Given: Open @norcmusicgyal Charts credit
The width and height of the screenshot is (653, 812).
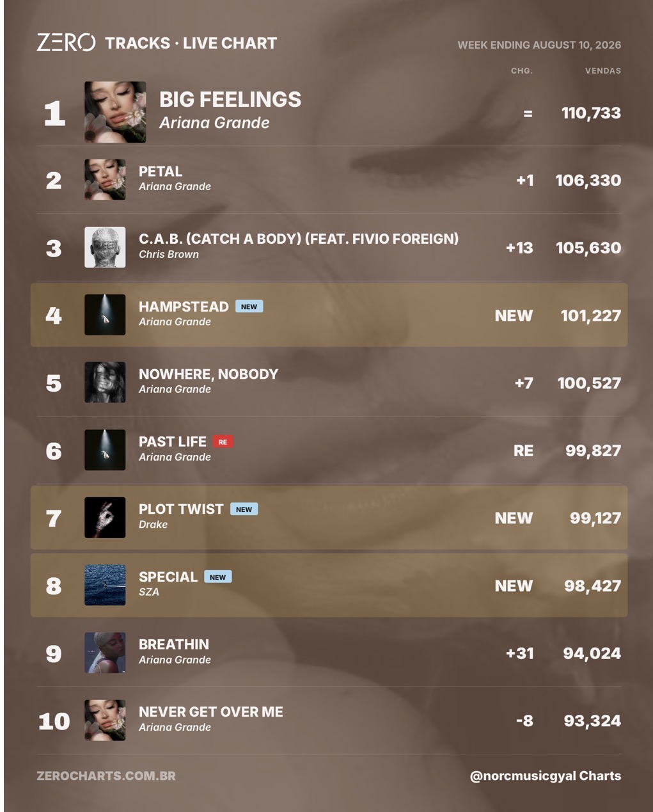Looking at the screenshot, I should pyautogui.click(x=546, y=776).
